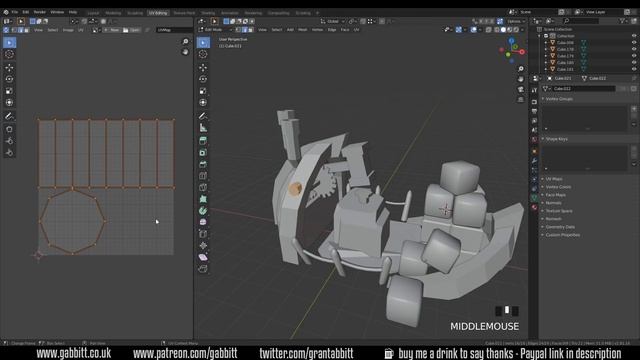Screen dimensions: 640x360
Task: Select the UV editor select box tool
Action: [9, 42]
